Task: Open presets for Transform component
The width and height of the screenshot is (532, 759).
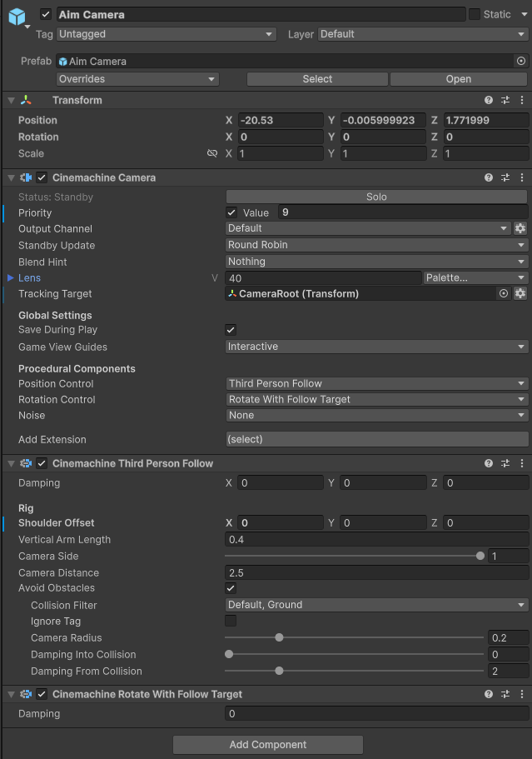Action: (505, 100)
